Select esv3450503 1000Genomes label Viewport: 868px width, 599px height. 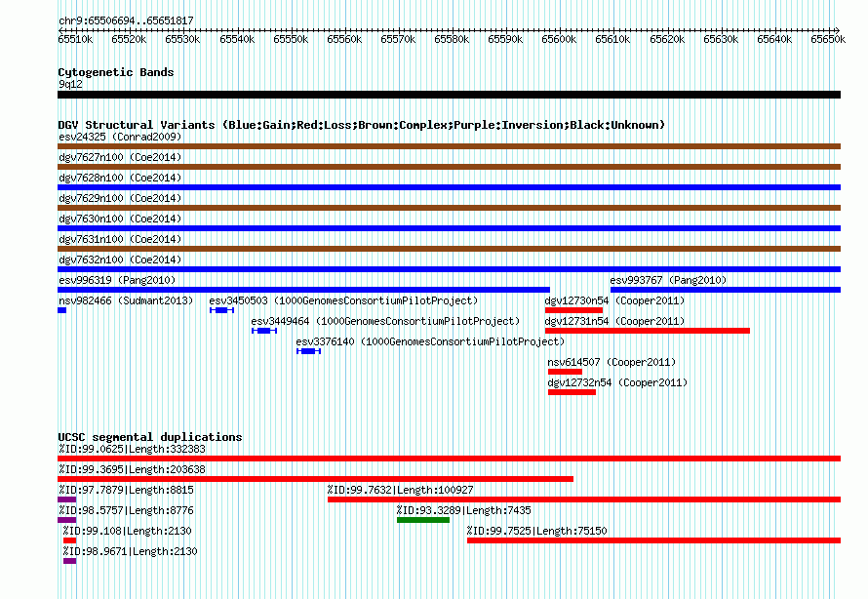pyautogui.click(x=343, y=300)
